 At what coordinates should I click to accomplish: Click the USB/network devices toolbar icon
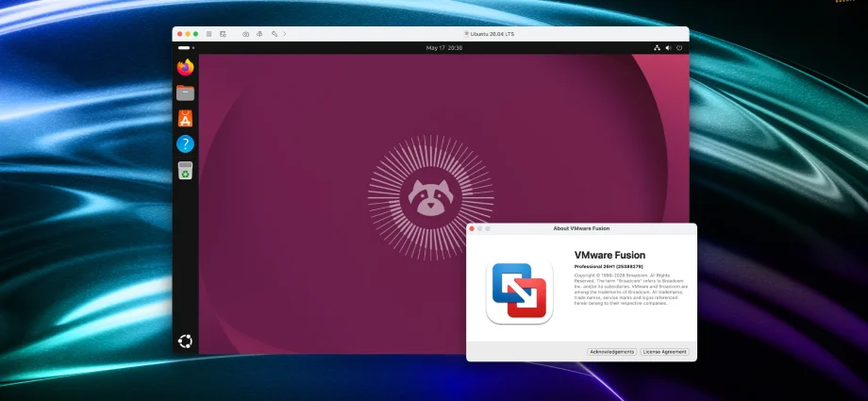tap(259, 34)
